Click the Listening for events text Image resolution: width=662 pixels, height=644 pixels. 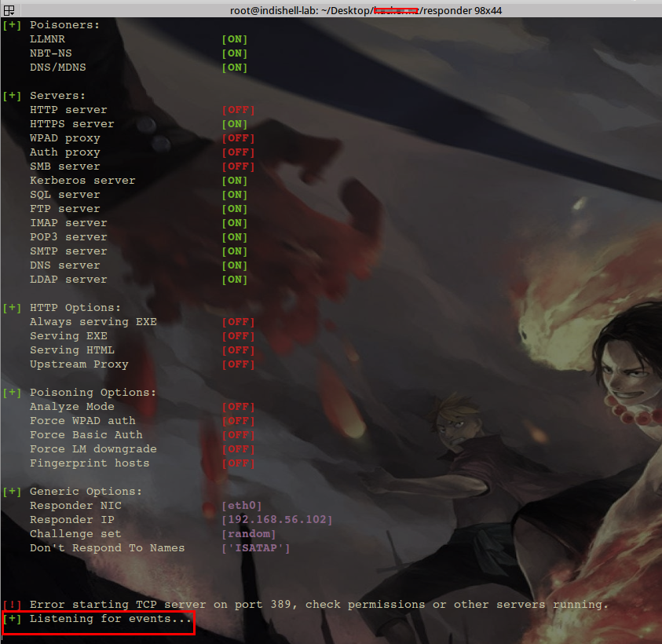click(111, 619)
